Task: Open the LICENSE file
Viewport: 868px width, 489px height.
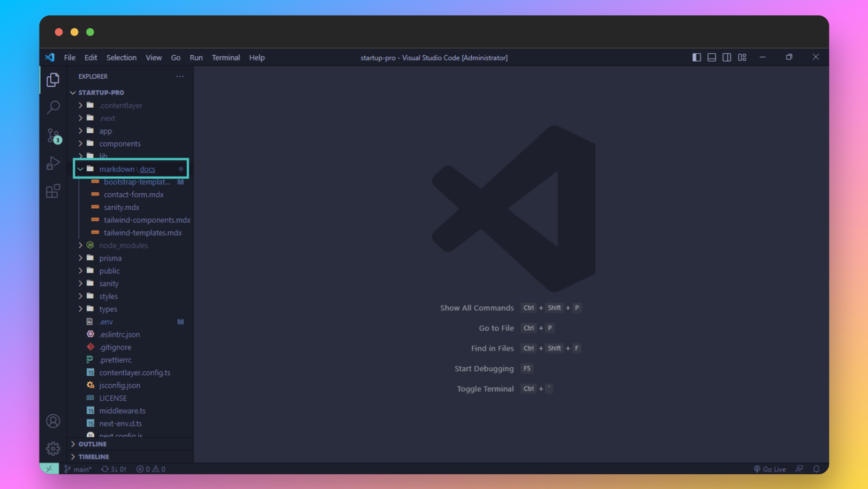Action: click(130, 398)
